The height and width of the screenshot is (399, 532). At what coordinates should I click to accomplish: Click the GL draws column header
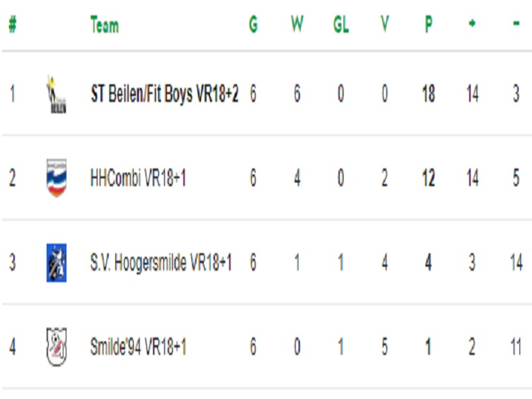tap(341, 24)
